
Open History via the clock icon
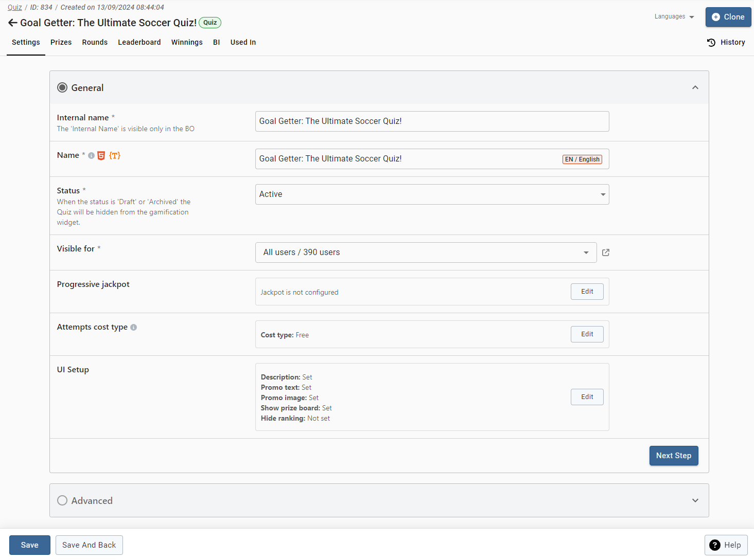pyautogui.click(x=711, y=43)
